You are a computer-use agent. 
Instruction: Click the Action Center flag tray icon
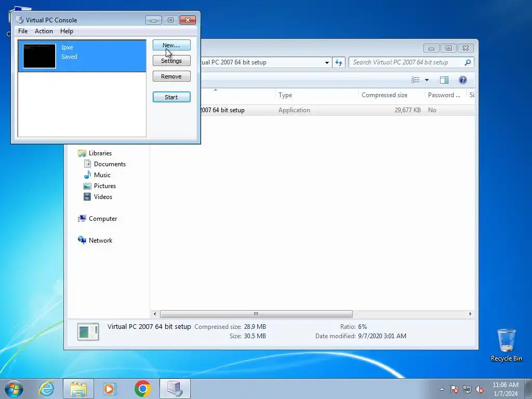(454, 390)
